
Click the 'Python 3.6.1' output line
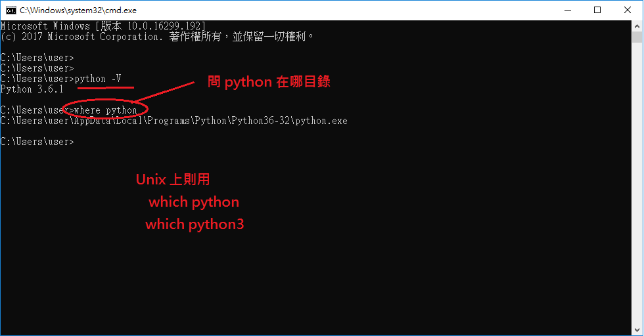click(32, 89)
